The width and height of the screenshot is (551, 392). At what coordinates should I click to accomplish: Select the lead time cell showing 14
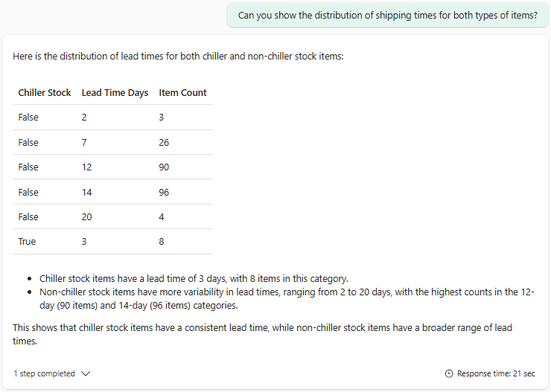click(x=87, y=192)
